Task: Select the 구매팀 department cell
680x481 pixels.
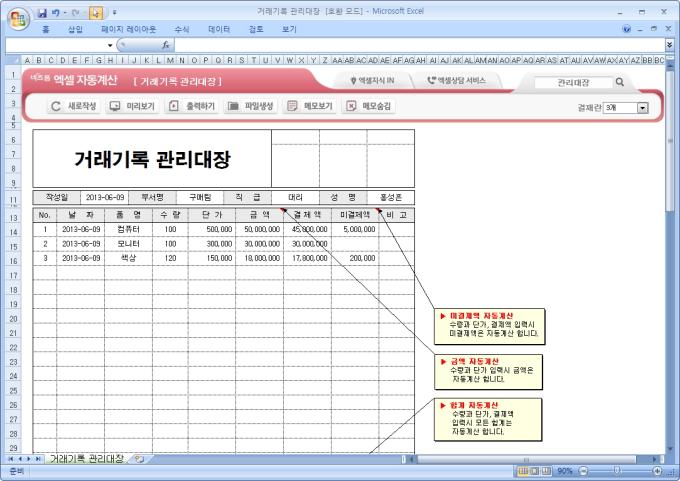Action: click(x=200, y=198)
